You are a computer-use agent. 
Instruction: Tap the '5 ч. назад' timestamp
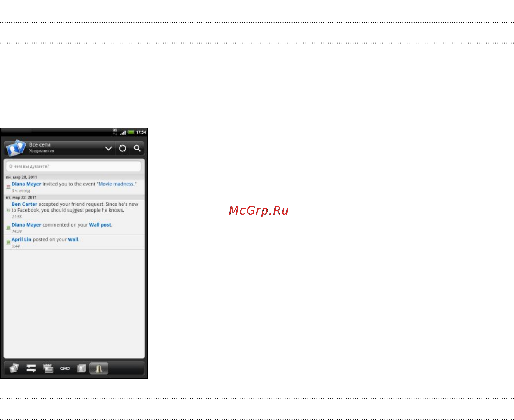point(21,191)
